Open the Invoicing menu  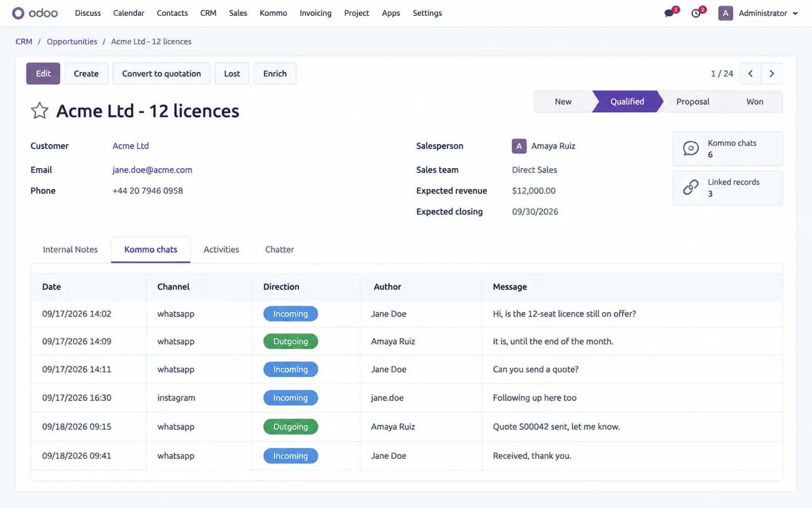point(316,13)
